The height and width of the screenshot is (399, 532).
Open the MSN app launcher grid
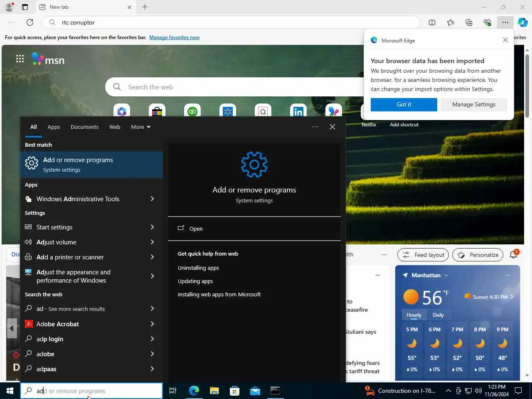(x=20, y=59)
